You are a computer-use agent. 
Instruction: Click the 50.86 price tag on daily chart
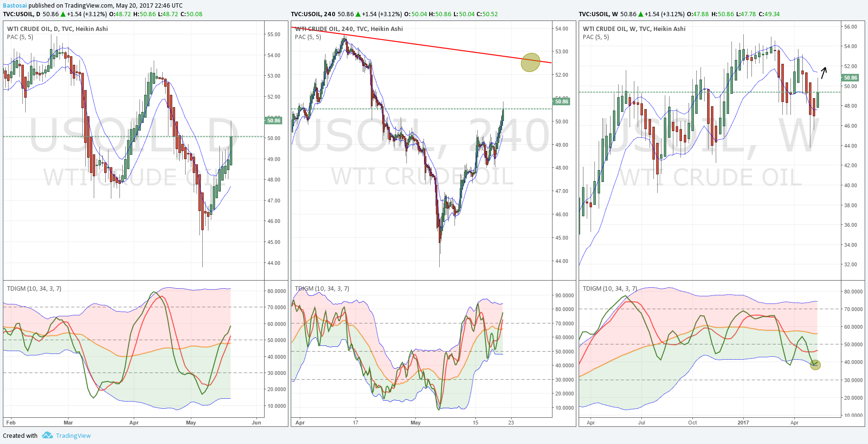point(274,121)
